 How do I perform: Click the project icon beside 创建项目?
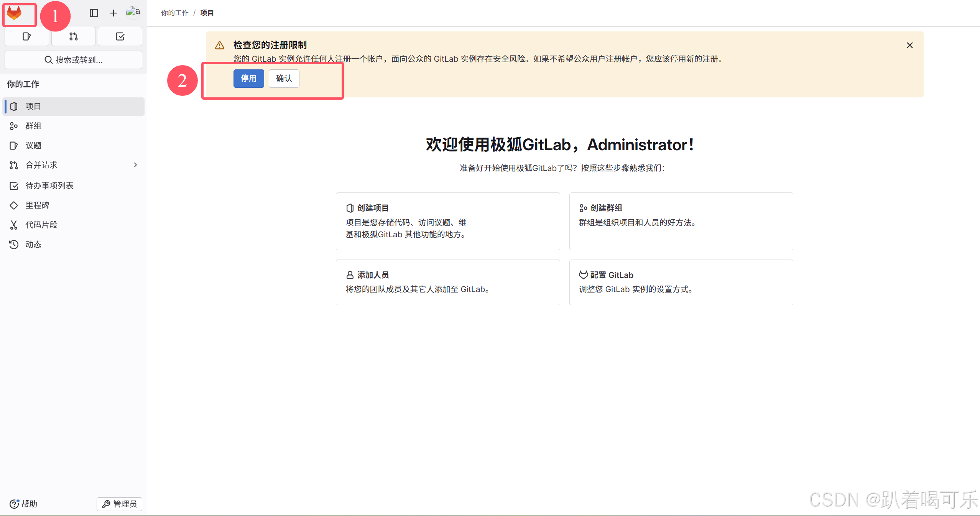pyautogui.click(x=350, y=208)
